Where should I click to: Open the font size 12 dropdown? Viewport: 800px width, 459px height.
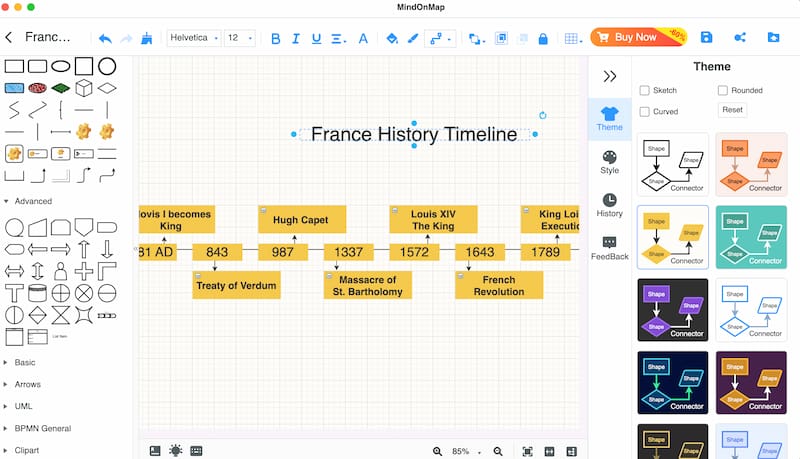(x=240, y=38)
